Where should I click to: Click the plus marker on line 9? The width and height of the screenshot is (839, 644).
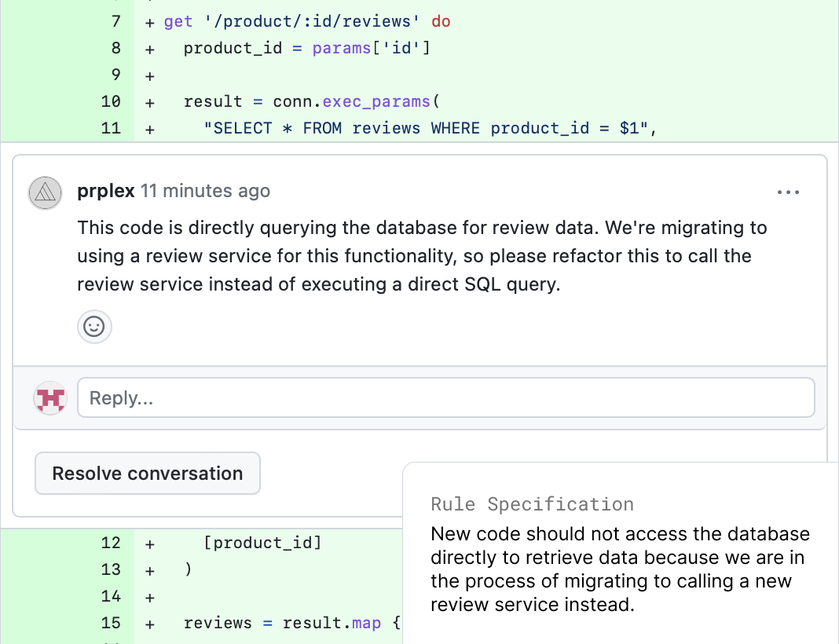pyautogui.click(x=149, y=75)
